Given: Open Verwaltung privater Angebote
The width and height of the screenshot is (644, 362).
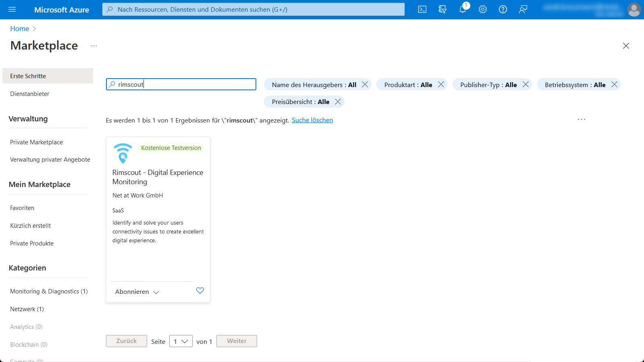Looking at the screenshot, I should (50, 160).
